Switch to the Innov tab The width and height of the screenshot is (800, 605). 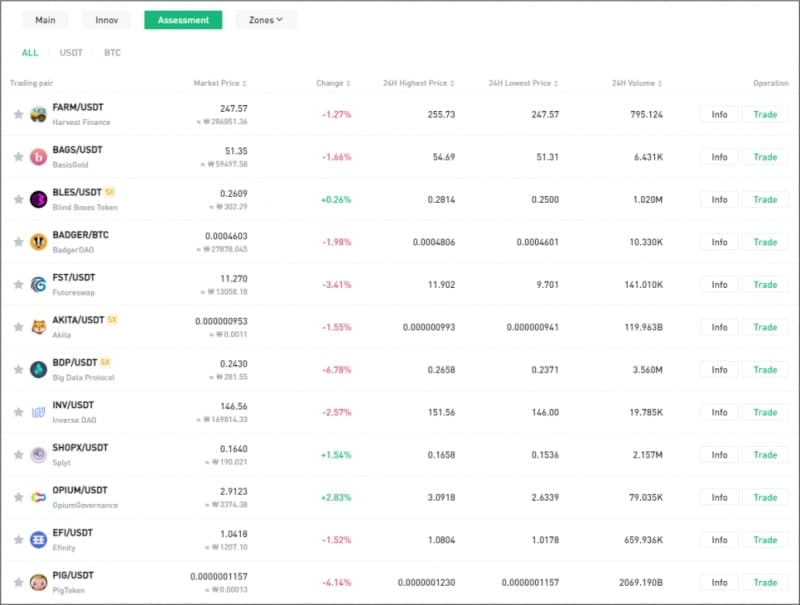pos(107,20)
